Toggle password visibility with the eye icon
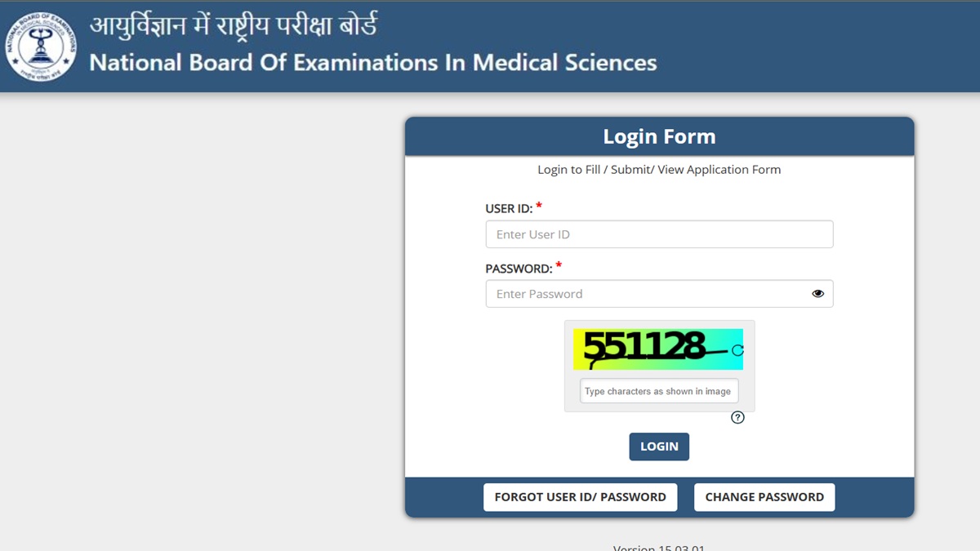The image size is (980, 551). click(817, 294)
